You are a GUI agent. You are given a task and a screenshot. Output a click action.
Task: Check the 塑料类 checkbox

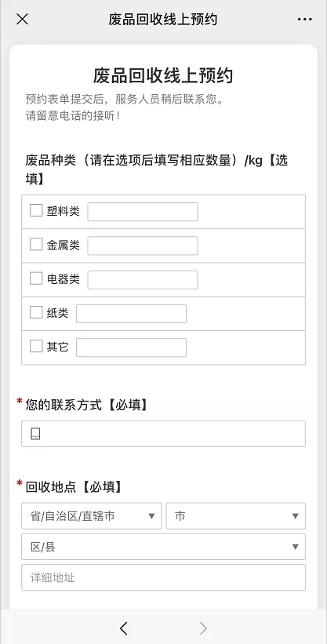coord(36,211)
